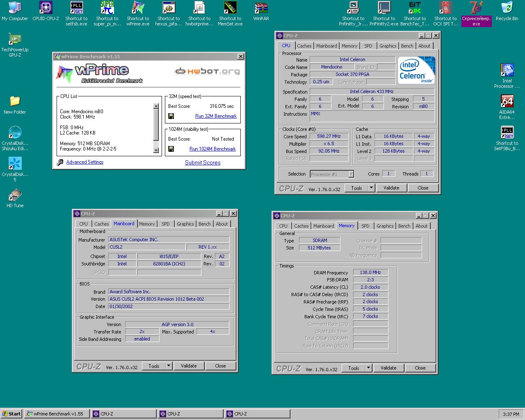Click the Intel Celeron 433 MHz specification
The image size is (525, 420).
[x=372, y=91]
